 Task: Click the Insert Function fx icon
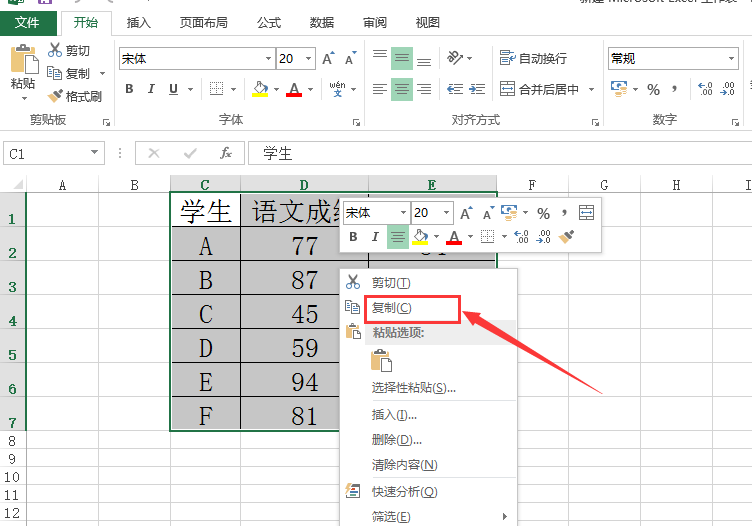pyautogui.click(x=226, y=153)
